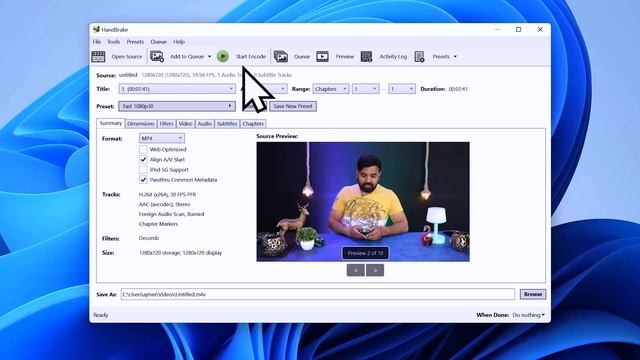Maximize the HandBrake window
640x360 pixels.
[x=518, y=29]
